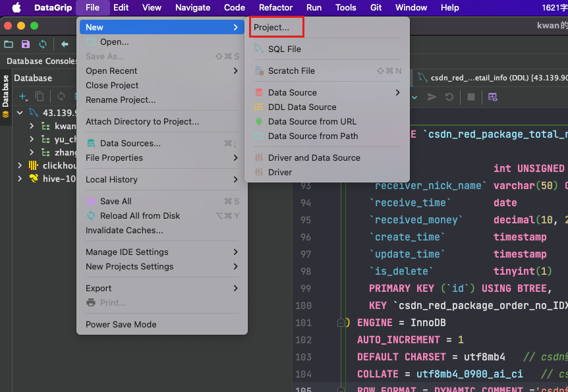Open File Properties submenu
Screen dimensions: 568x392
[161, 157]
